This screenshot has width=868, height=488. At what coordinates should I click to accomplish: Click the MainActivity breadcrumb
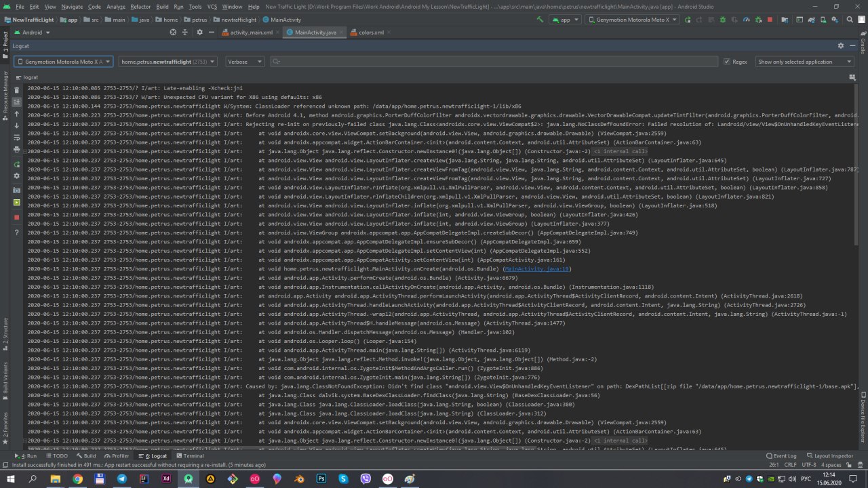click(x=282, y=20)
